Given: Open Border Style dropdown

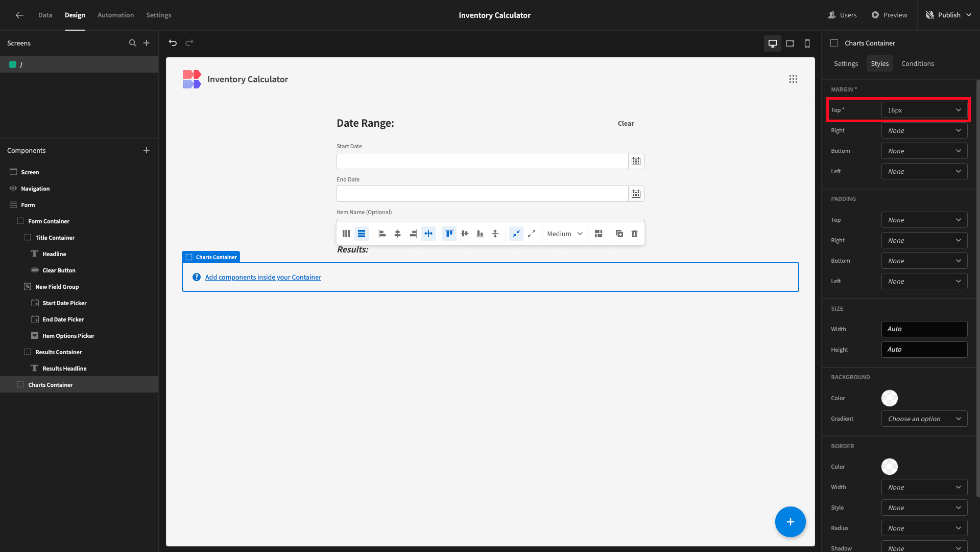Looking at the screenshot, I should (924, 508).
